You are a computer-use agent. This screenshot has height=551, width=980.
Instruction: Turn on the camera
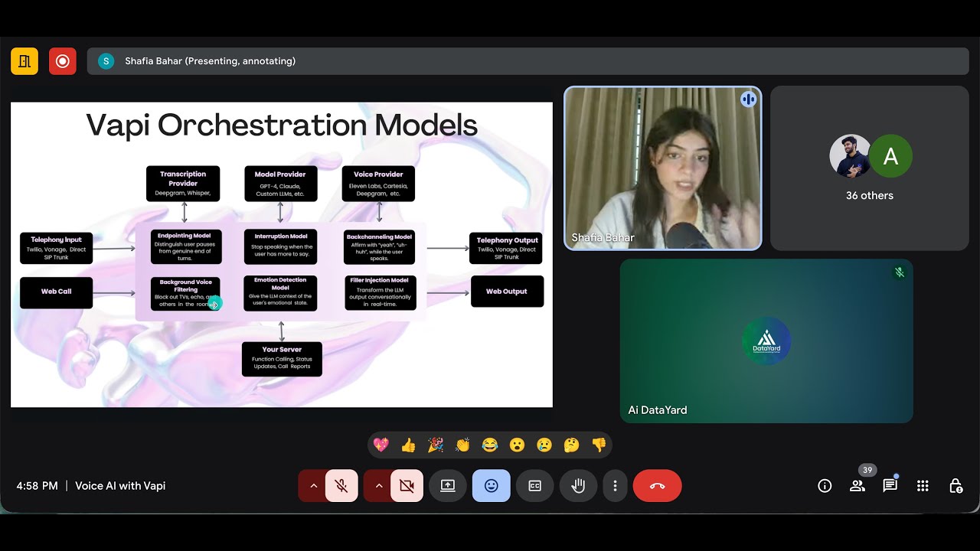[x=407, y=486]
